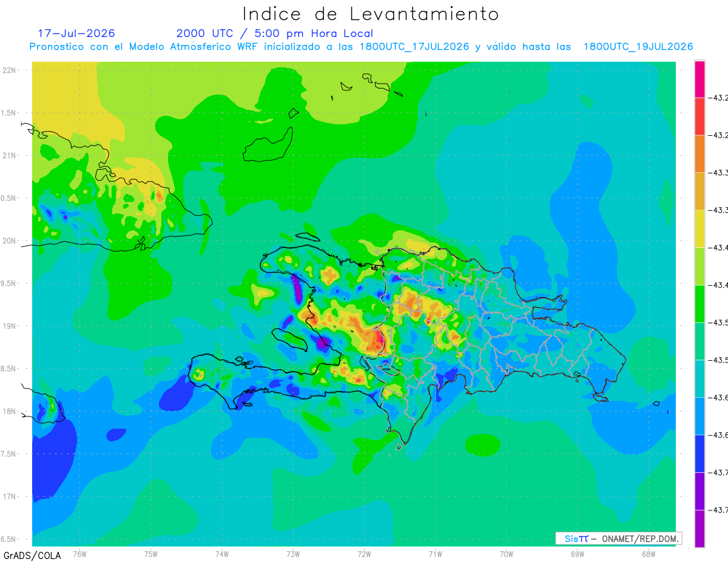Click the violet legend swatch above the bottom one
The image size is (728, 562).
click(x=699, y=491)
